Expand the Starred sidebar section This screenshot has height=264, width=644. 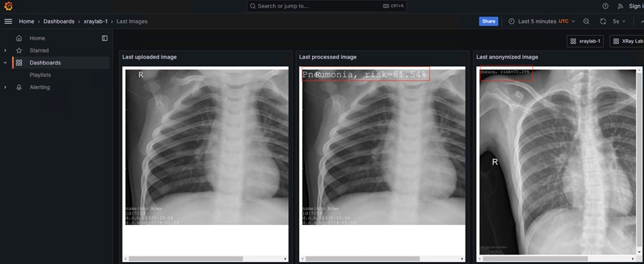tap(5, 50)
